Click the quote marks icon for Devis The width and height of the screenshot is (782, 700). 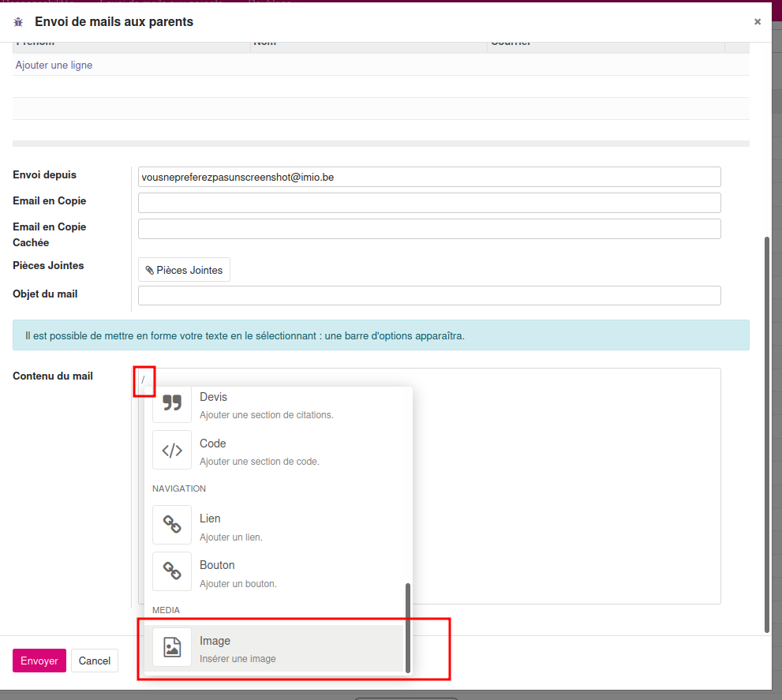coord(172,404)
